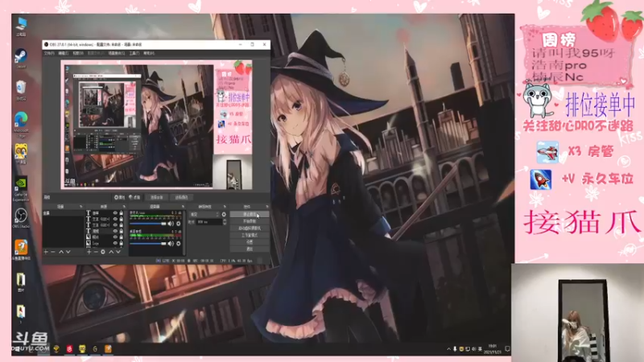The height and width of the screenshot is (362, 644).
Task: Click the OBS preview canvas
Action: 156,125
